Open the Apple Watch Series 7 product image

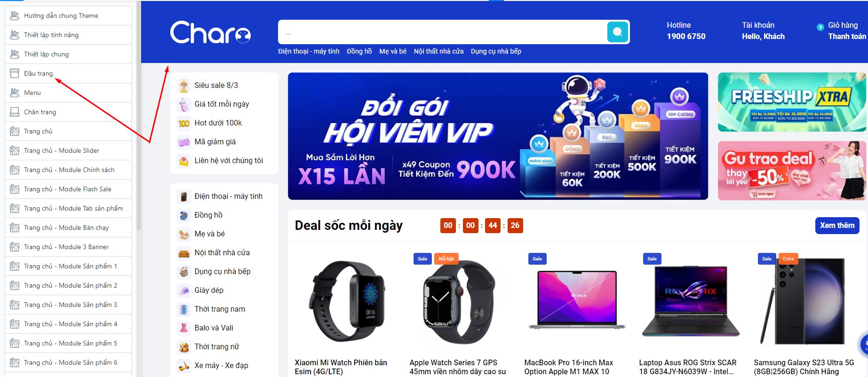[x=458, y=301]
